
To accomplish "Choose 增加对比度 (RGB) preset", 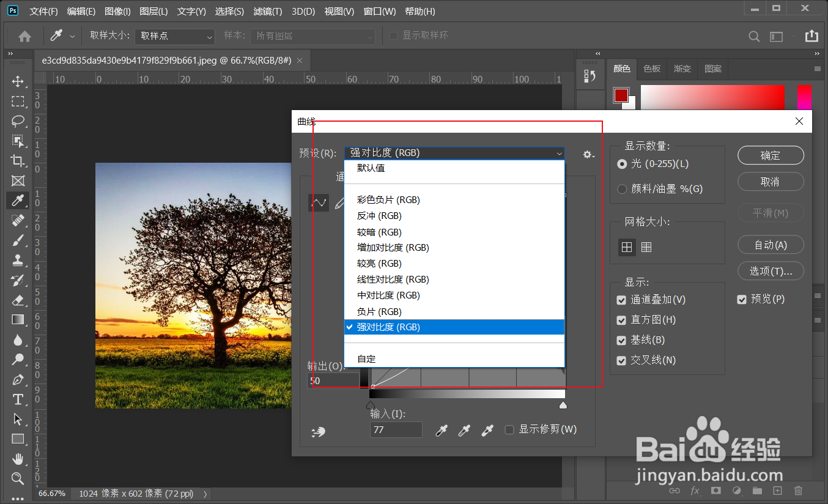I will coord(454,248).
